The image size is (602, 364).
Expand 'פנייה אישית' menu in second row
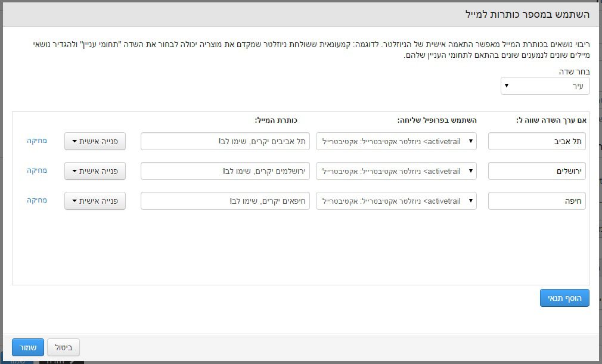point(95,171)
